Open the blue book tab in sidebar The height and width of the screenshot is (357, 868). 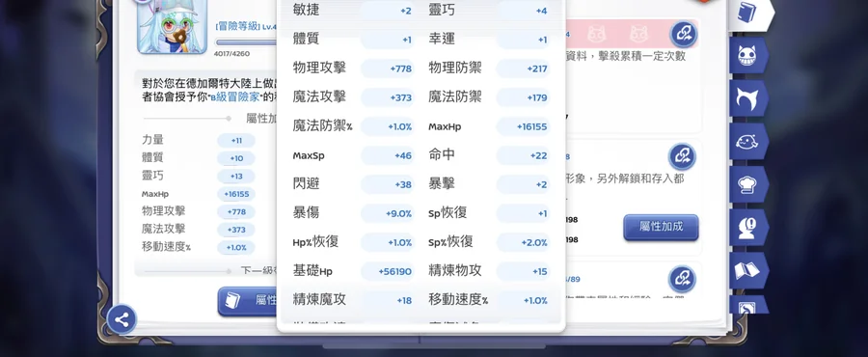(749, 14)
